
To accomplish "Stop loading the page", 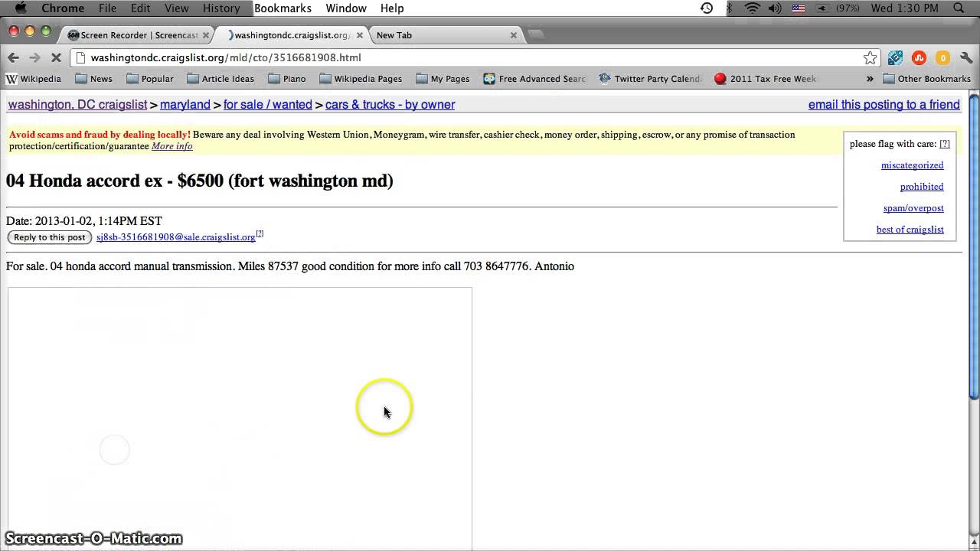I will coord(57,57).
